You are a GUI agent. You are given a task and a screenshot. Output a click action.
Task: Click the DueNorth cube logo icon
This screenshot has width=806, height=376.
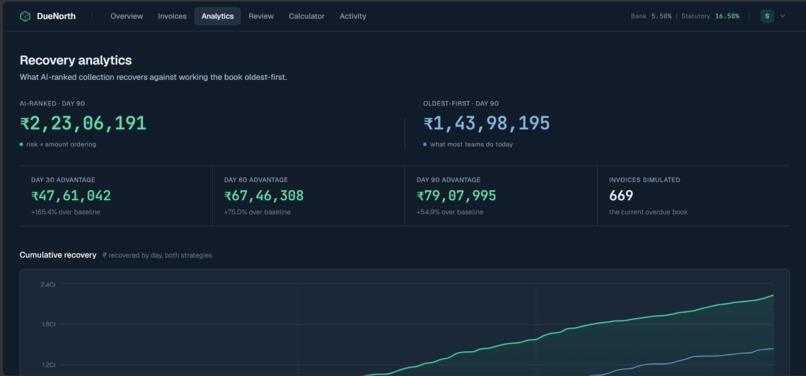[x=25, y=16]
